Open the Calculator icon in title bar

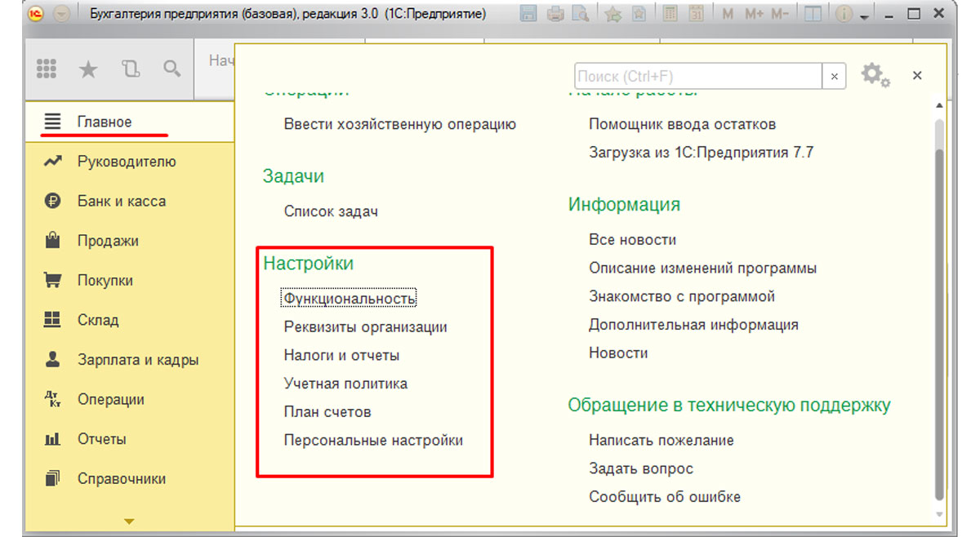point(670,14)
